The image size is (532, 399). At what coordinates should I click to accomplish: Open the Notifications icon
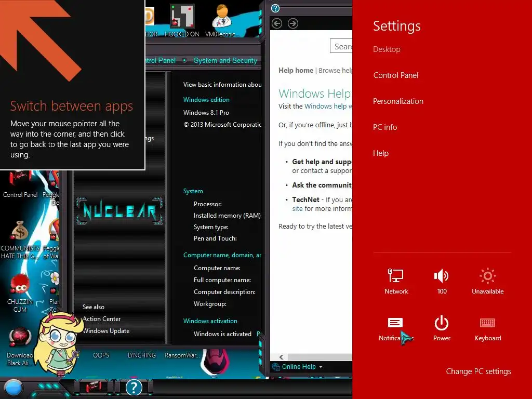[395, 329]
